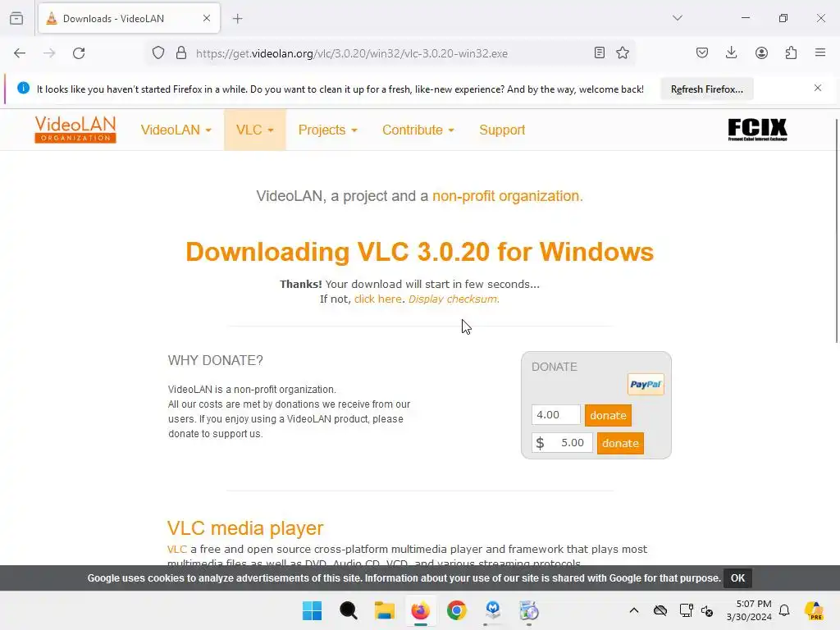The height and width of the screenshot is (630, 840).
Task: Open the network status tray icon
Action: 686,610
